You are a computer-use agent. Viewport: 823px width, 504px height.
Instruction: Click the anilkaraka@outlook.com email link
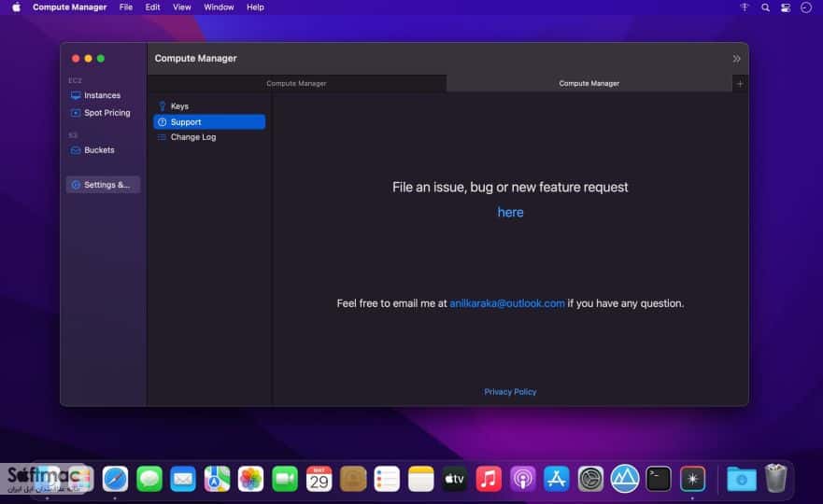pos(507,303)
